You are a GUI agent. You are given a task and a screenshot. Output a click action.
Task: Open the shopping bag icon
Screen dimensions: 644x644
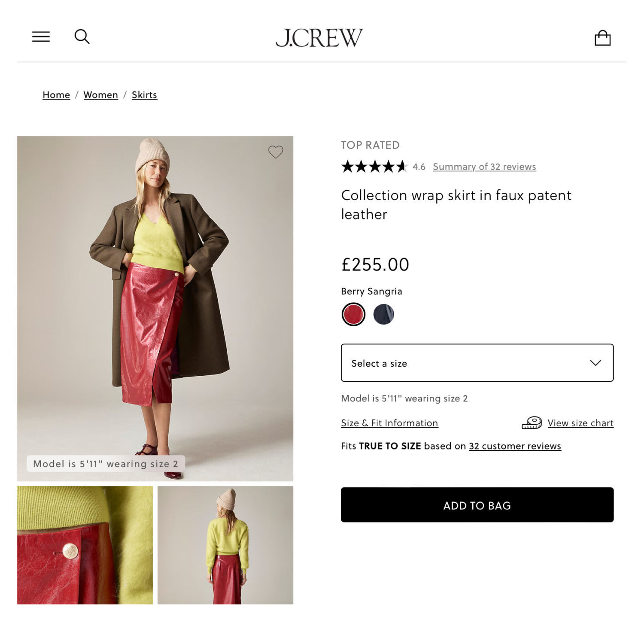click(602, 38)
